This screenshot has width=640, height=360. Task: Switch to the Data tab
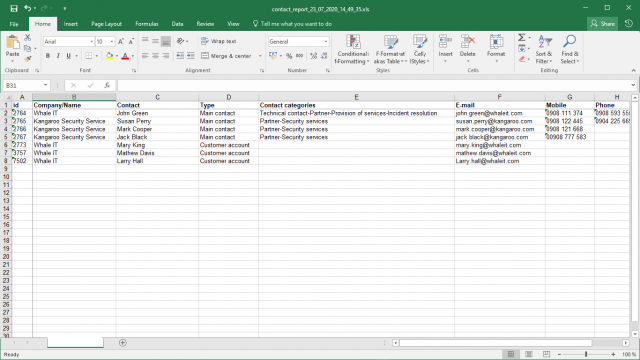coord(178,24)
